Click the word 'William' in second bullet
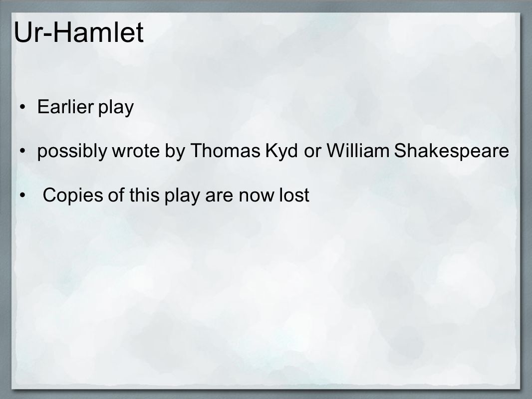Viewport: 532px width, 399px height. pos(358,151)
